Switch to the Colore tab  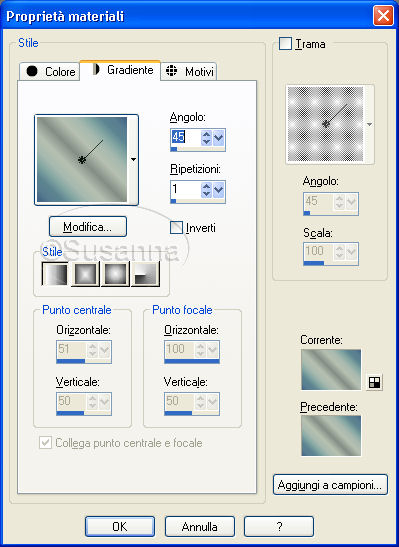point(50,72)
